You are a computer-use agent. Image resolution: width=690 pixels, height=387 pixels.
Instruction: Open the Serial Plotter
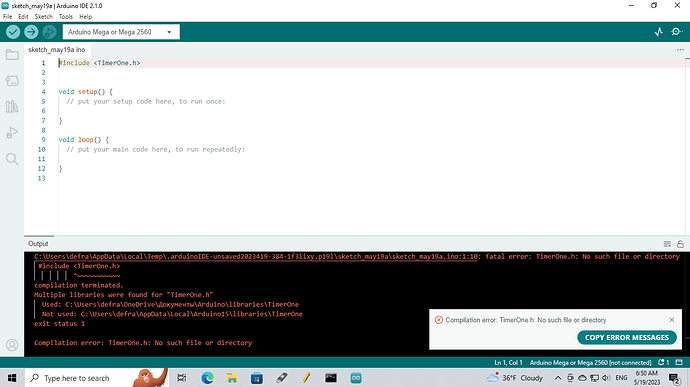point(659,32)
